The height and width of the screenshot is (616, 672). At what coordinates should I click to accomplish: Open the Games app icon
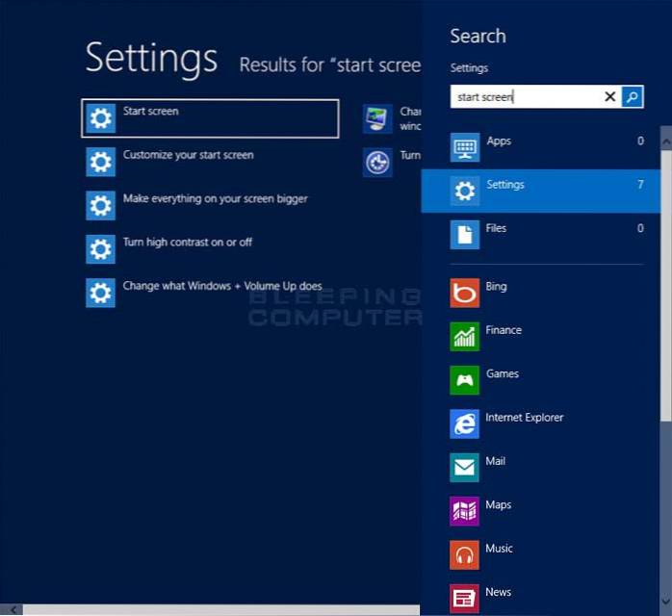pos(464,379)
